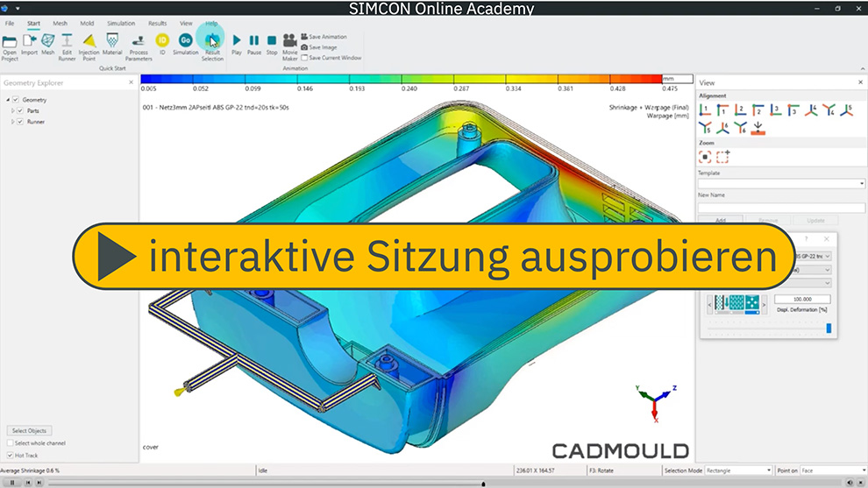868x488 pixels.
Task: Enable Select whole channel
Action: pyautogui.click(x=10, y=443)
